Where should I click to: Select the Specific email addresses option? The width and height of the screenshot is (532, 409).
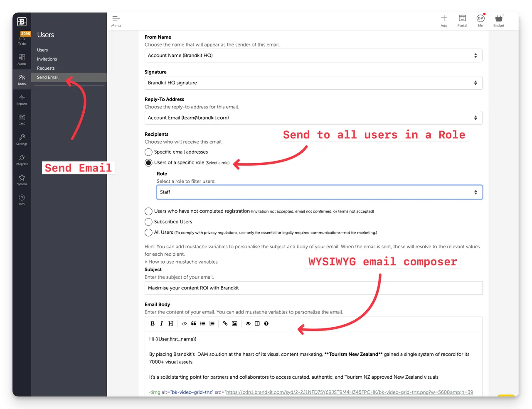pos(148,152)
